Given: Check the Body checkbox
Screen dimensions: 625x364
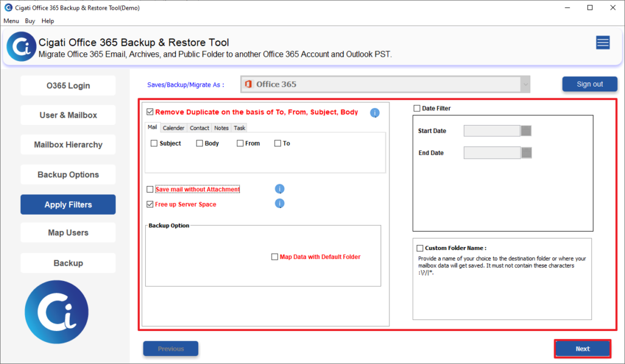Looking at the screenshot, I should point(200,143).
